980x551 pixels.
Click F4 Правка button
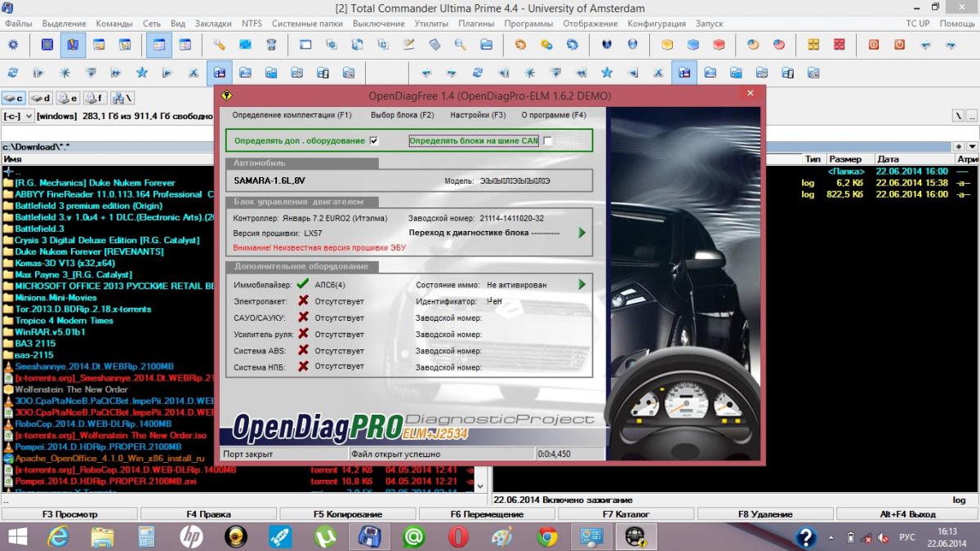pyautogui.click(x=208, y=514)
